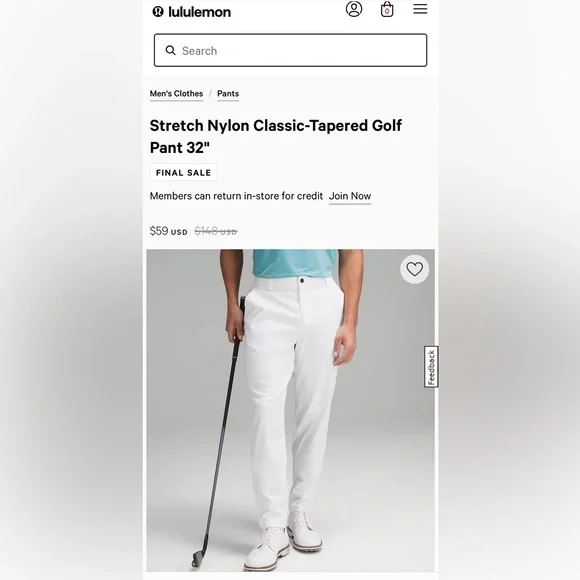Viewport: 580px width, 580px height.
Task: Click the lululemon logo emblem
Action: (158, 11)
